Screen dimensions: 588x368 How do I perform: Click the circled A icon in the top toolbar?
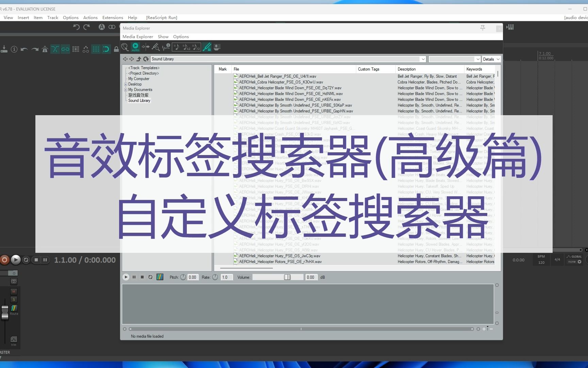[101, 27]
